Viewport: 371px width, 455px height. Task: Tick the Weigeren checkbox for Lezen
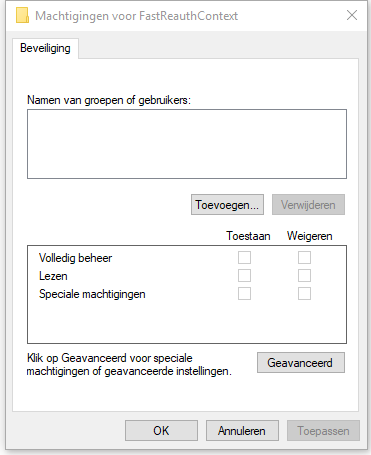click(x=304, y=276)
